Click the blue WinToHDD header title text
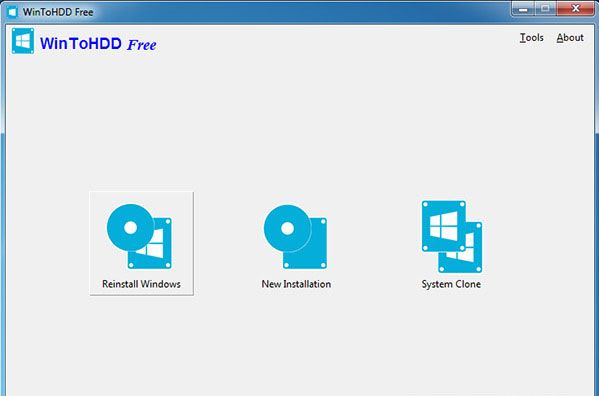The width and height of the screenshot is (599, 396). pos(81,44)
